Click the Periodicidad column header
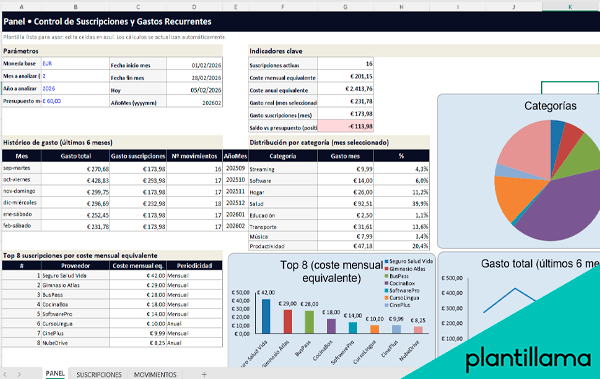The image size is (600, 379). [x=194, y=266]
